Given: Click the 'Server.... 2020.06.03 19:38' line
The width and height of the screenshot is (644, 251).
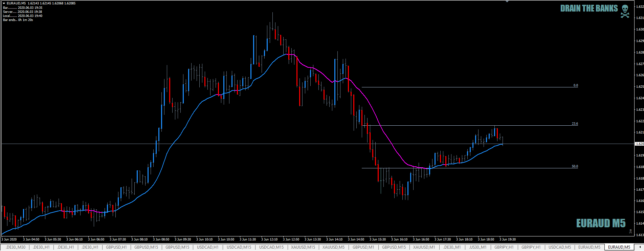Looking at the screenshot, I should coord(22,12).
